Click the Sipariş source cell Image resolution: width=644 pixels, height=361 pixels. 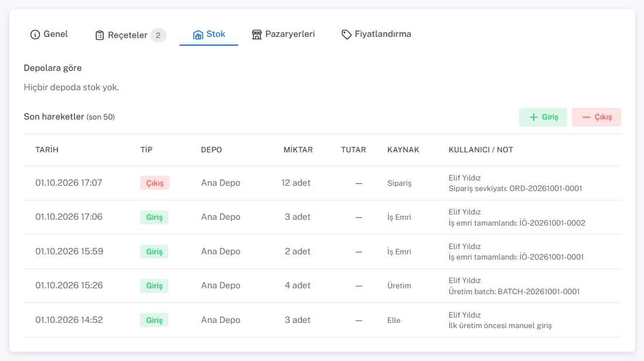point(399,183)
